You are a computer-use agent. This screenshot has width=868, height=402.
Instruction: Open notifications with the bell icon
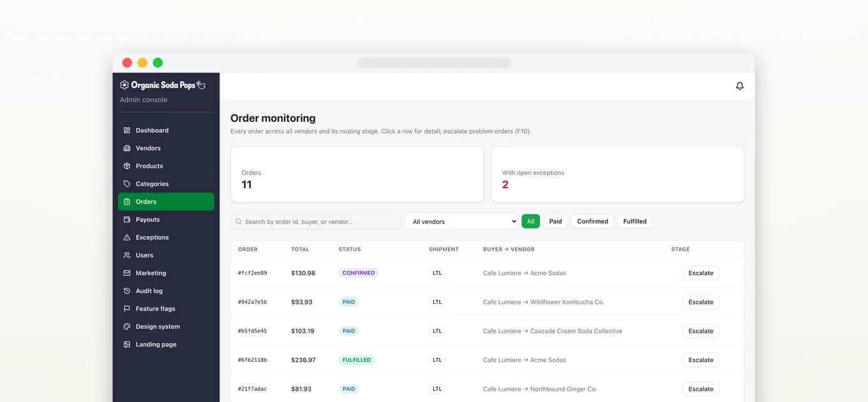tap(740, 86)
